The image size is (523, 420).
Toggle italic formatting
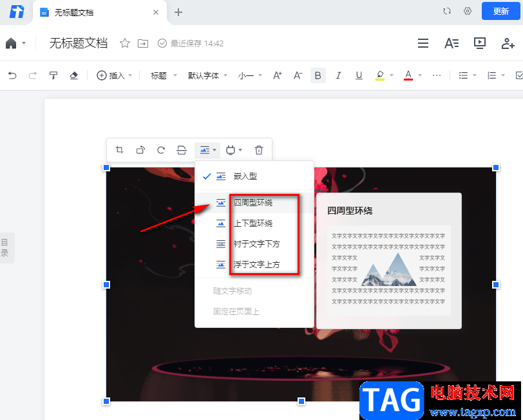(338, 76)
